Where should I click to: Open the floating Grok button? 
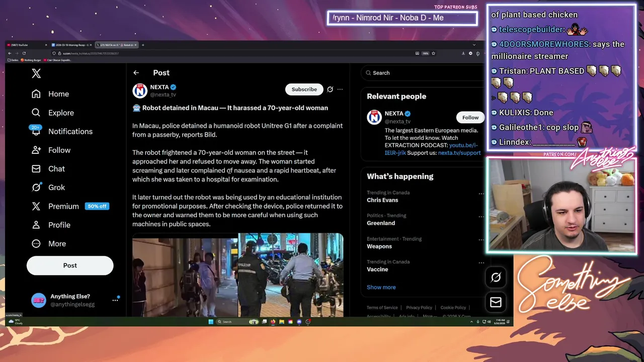(x=496, y=278)
